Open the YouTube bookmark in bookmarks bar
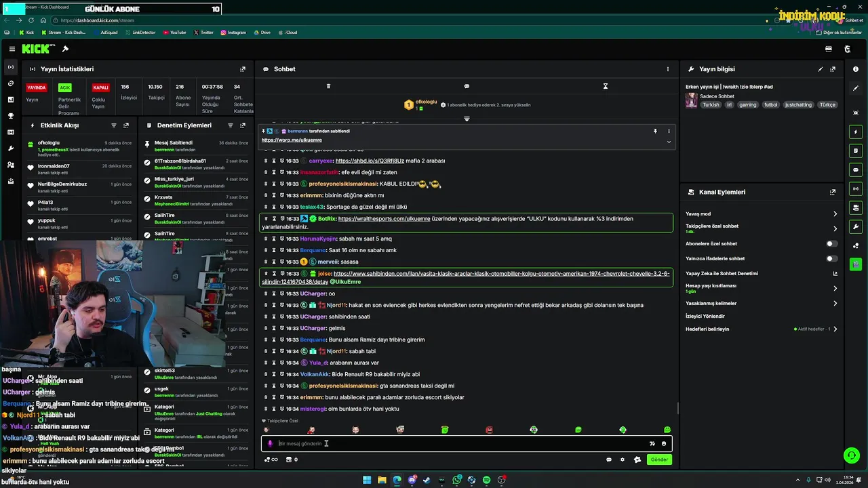The width and height of the screenshot is (868, 488). 174,33
